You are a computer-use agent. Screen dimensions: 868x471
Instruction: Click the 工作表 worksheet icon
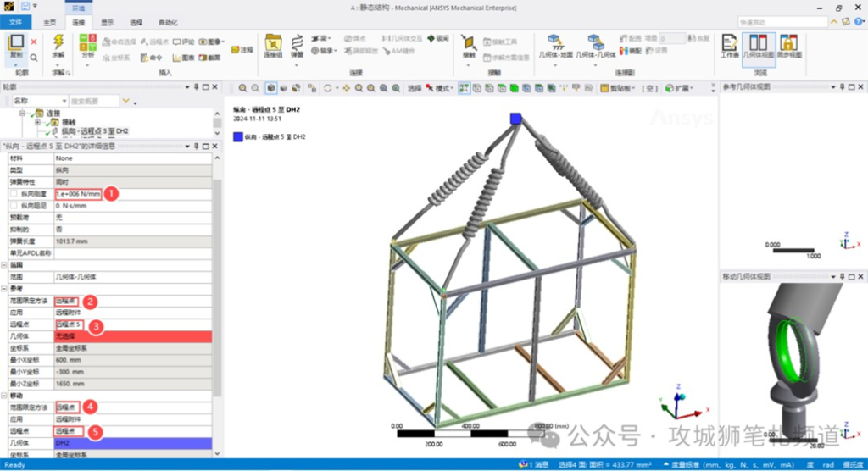coord(729,44)
